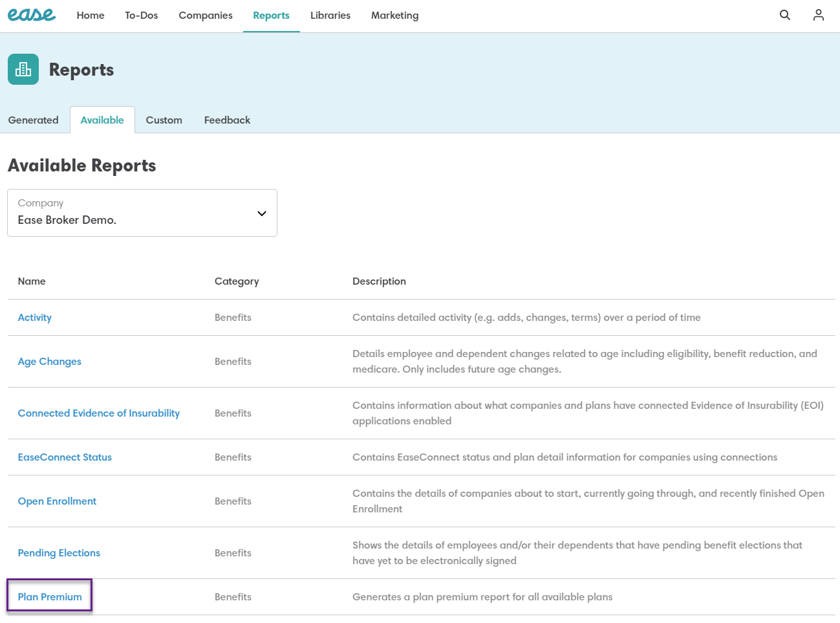Switch to the Feedback tab
The height and width of the screenshot is (623, 840).
pyautogui.click(x=227, y=120)
